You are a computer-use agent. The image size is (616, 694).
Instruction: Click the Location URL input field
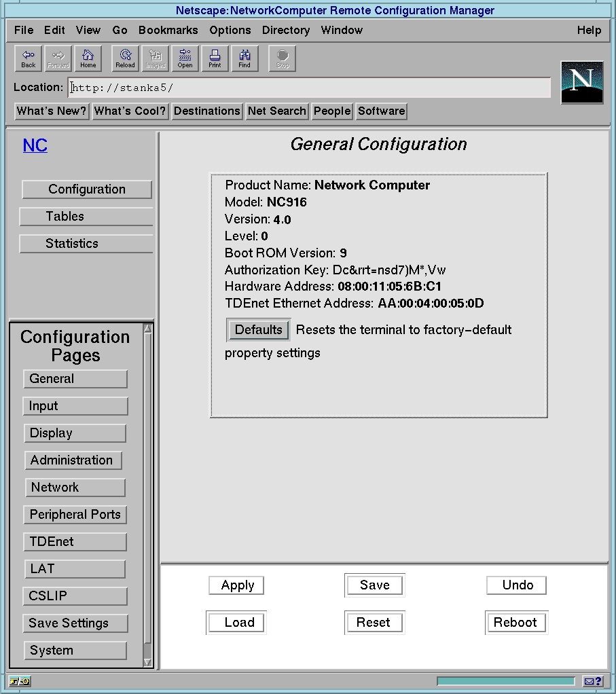[x=310, y=88]
